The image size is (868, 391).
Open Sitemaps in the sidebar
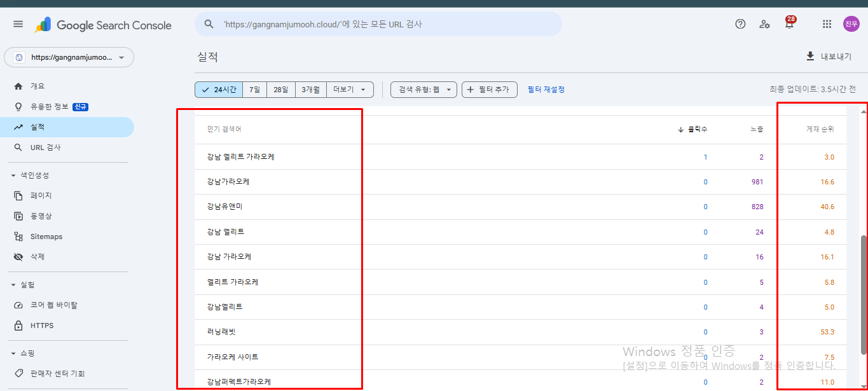46,237
